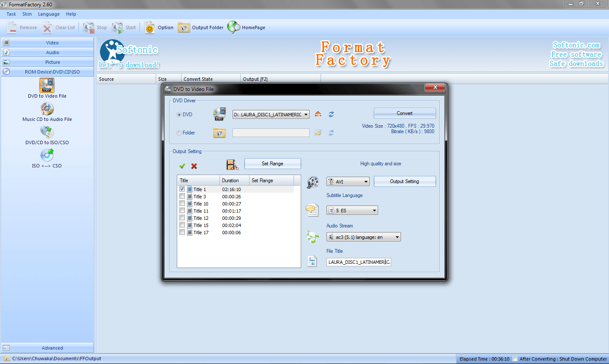Click the Output Setting button
The image size is (609, 364).
tap(405, 181)
